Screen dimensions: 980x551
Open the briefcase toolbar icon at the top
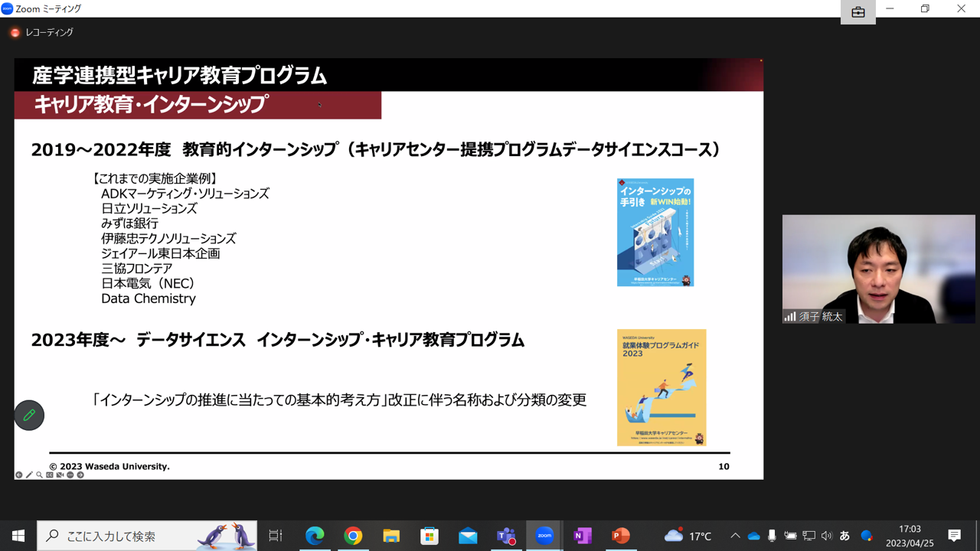[x=858, y=12]
